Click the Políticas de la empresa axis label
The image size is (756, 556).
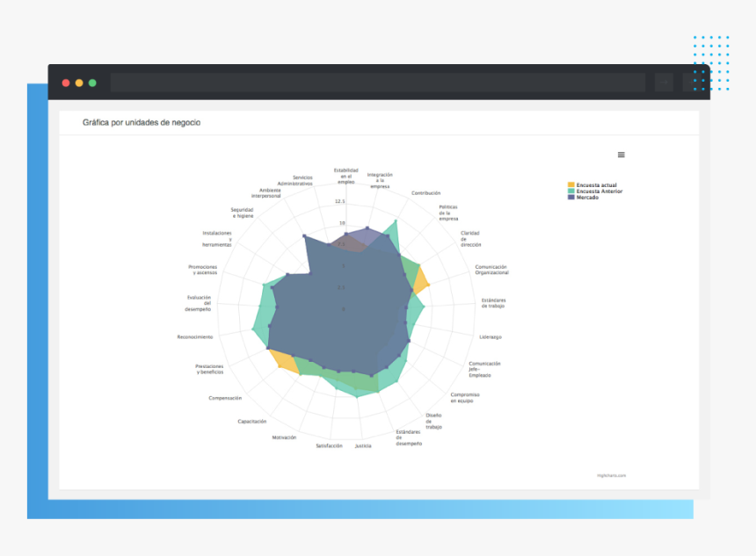(x=448, y=213)
